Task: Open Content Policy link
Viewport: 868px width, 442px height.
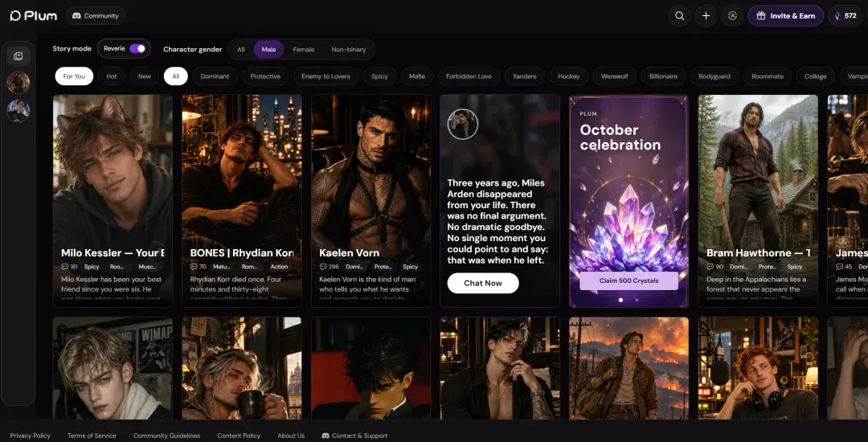Action: point(239,436)
